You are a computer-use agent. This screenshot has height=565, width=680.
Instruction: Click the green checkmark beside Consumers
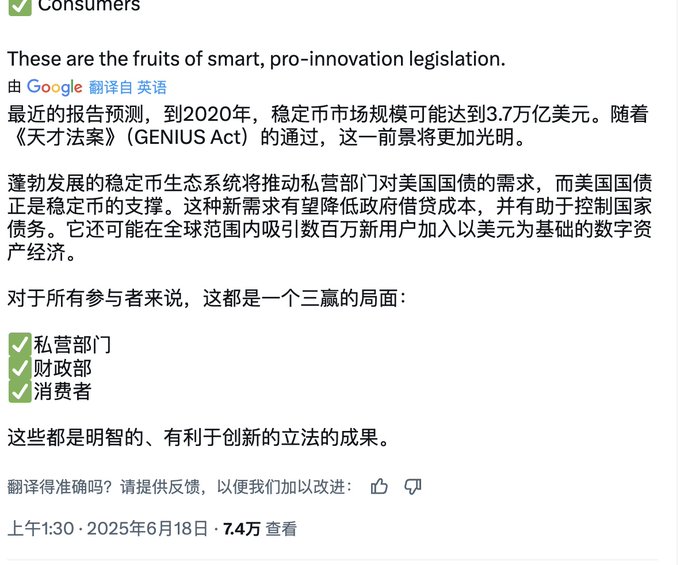(19, 5)
